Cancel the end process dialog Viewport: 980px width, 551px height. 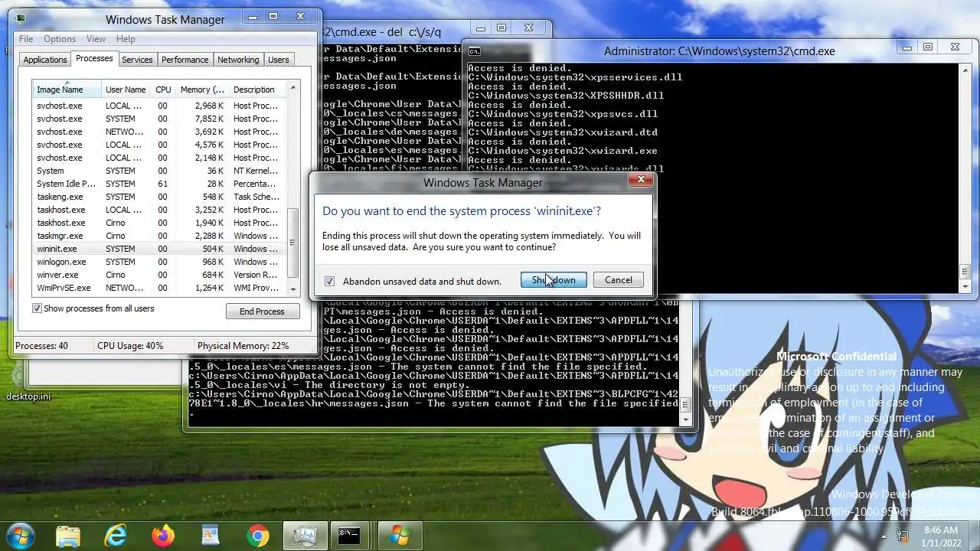(x=619, y=280)
